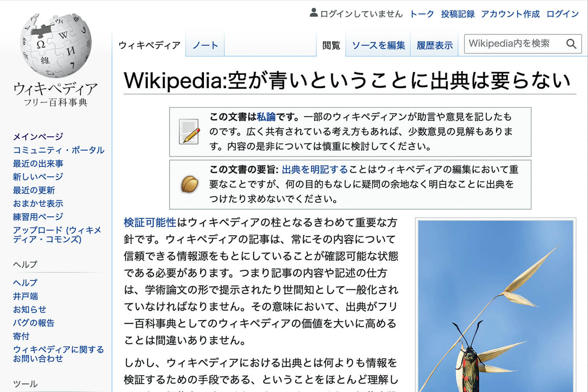
Task: Open お知らせ sidebar link
Action: click(x=30, y=309)
